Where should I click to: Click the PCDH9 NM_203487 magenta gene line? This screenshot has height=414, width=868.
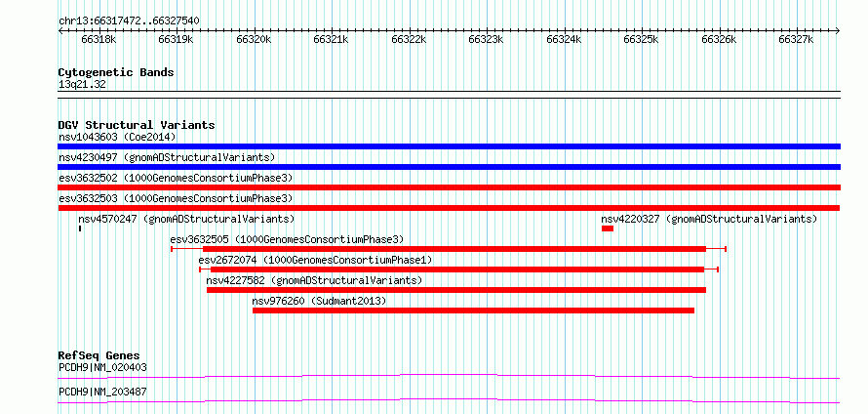coord(449,401)
